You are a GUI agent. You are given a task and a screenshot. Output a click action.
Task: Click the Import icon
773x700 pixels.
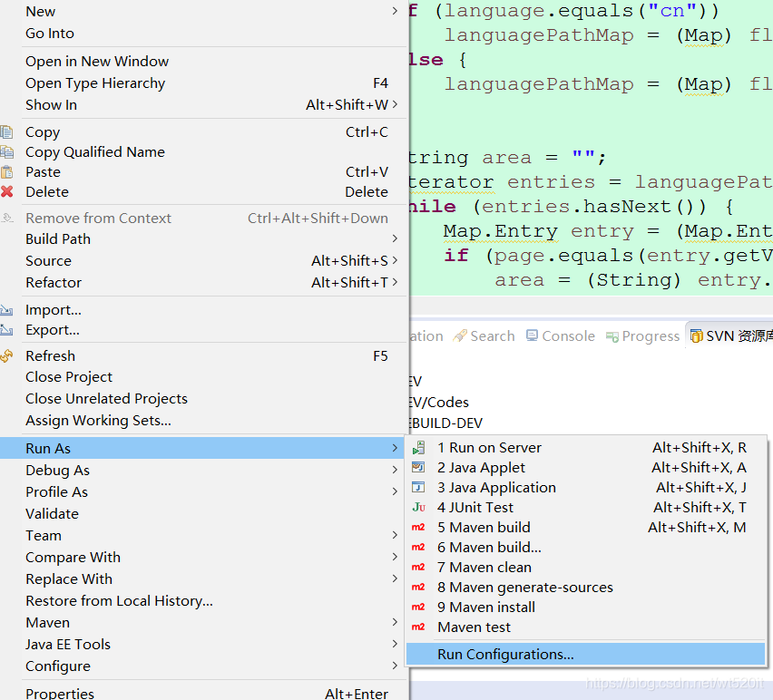coord(6,310)
